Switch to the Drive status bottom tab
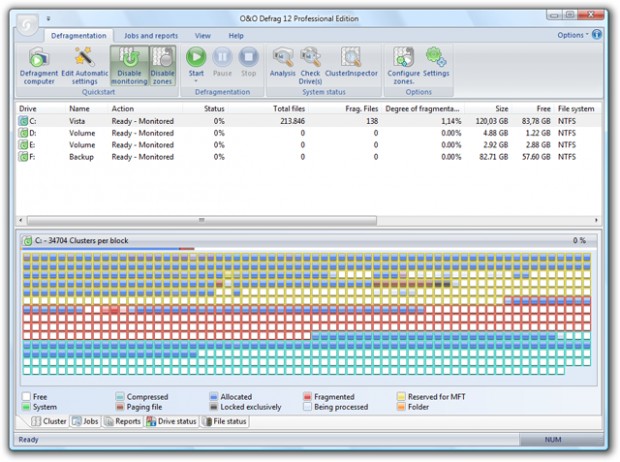 (x=171, y=421)
